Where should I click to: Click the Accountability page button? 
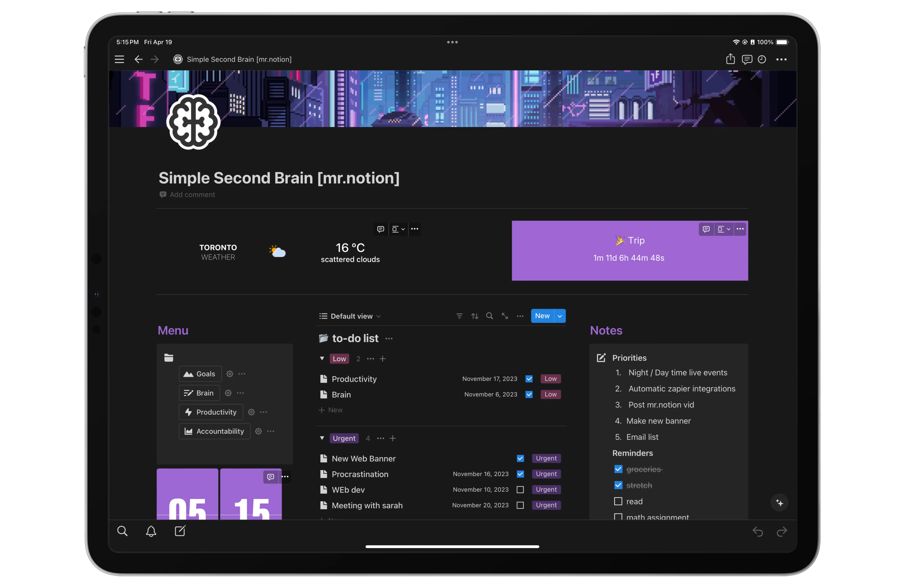(214, 431)
